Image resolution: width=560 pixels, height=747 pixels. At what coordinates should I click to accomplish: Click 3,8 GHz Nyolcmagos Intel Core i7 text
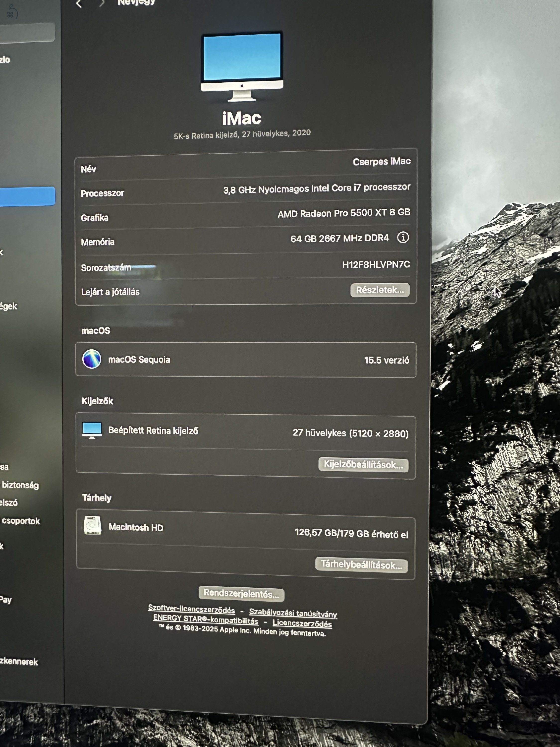(317, 188)
